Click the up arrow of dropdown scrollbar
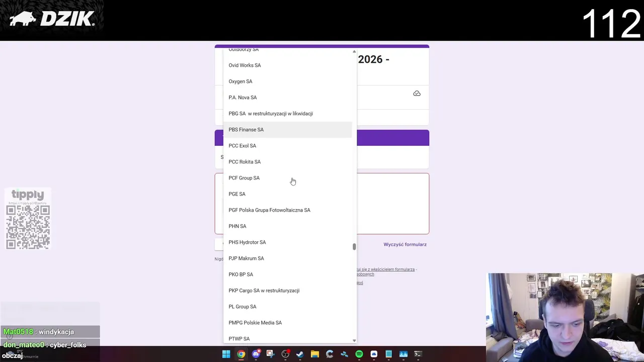 (354, 51)
